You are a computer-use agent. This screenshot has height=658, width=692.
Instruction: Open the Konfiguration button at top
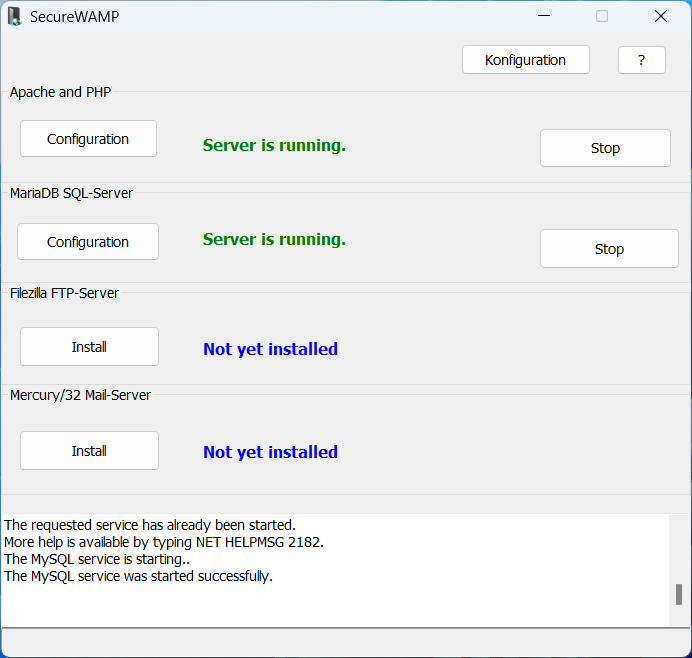click(526, 60)
